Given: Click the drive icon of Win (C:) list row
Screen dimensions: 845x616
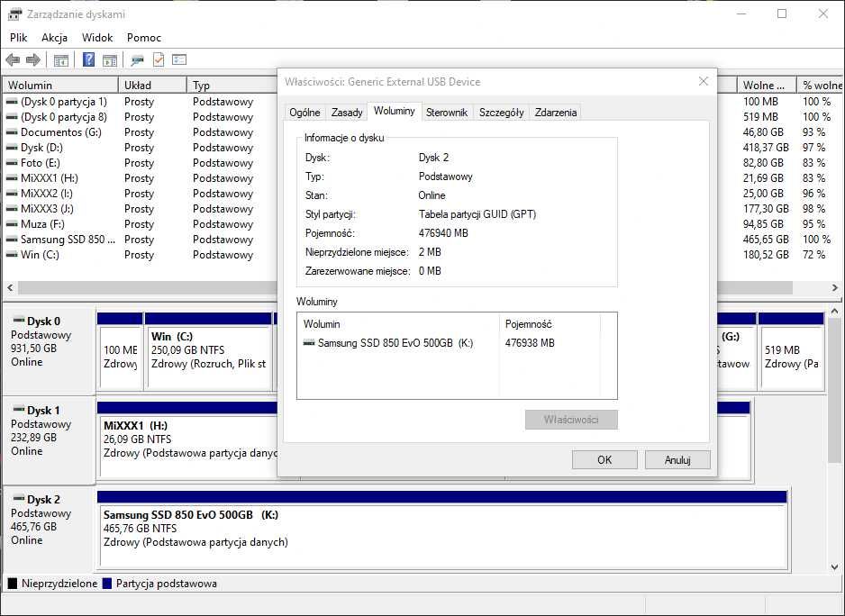Looking at the screenshot, I should [x=12, y=255].
